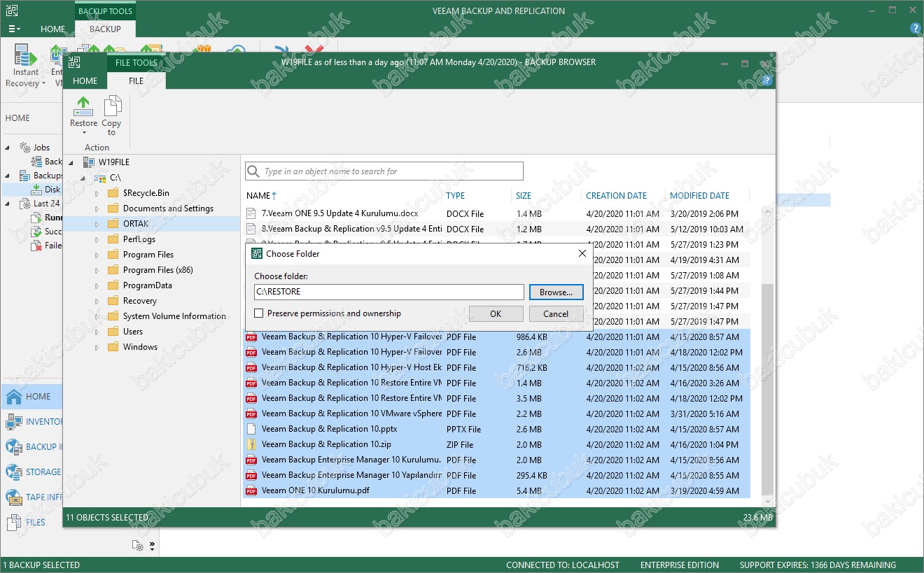
Task: Click navigation pane configure buttons icon
Action: [x=138, y=546]
